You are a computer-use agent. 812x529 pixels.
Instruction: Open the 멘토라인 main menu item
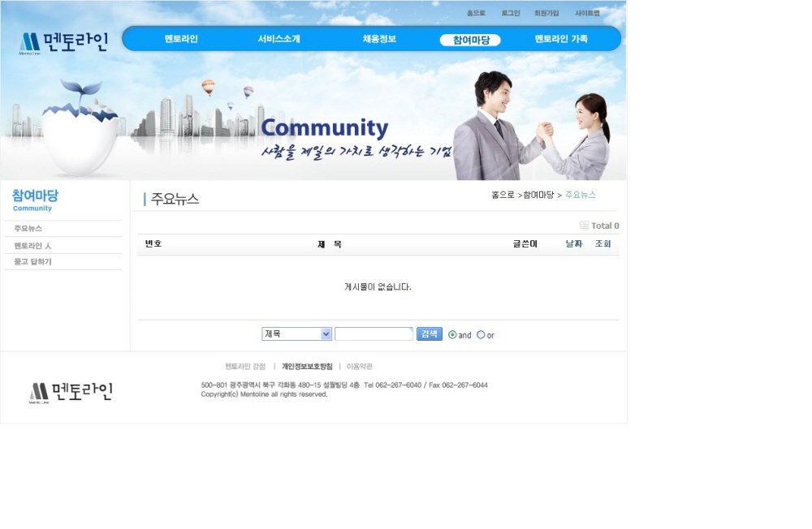click(x=181, y=39)
